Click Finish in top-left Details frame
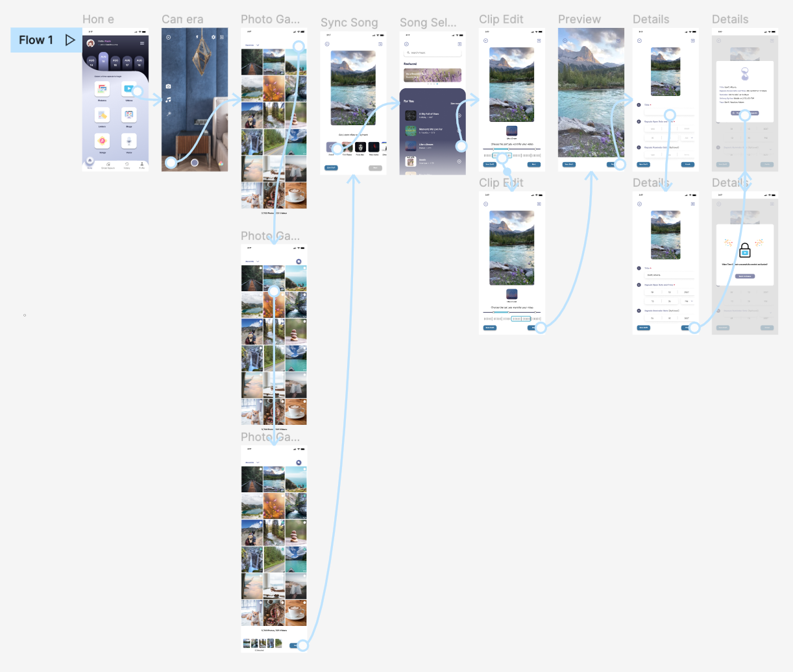 pyautogui.click(x=688, y=164)
